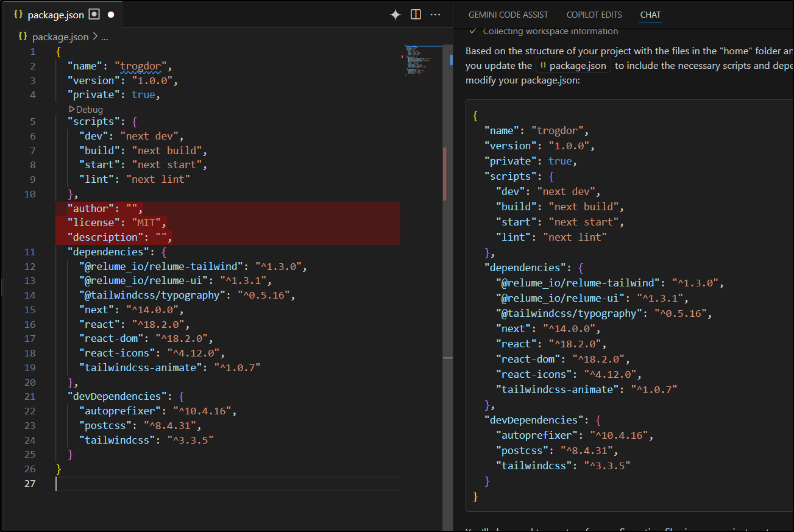Click the deleted "author" line in the diff
This screenshot has height=532, width=794.
tap(228, 208)
